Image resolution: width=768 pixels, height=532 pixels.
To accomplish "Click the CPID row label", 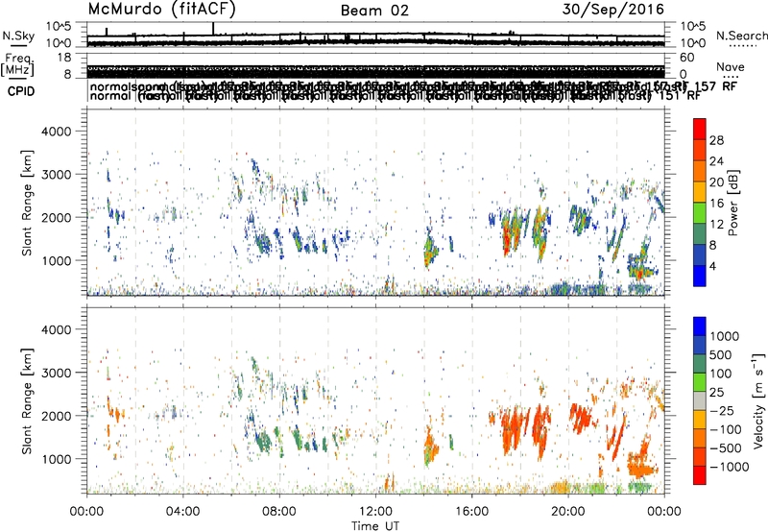I will [x=21, y=91].
